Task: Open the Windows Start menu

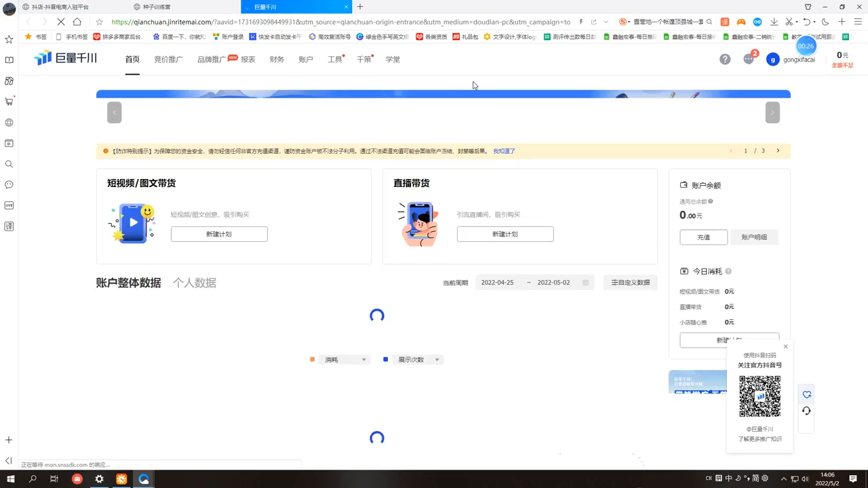Action: (x=10, y=479)
